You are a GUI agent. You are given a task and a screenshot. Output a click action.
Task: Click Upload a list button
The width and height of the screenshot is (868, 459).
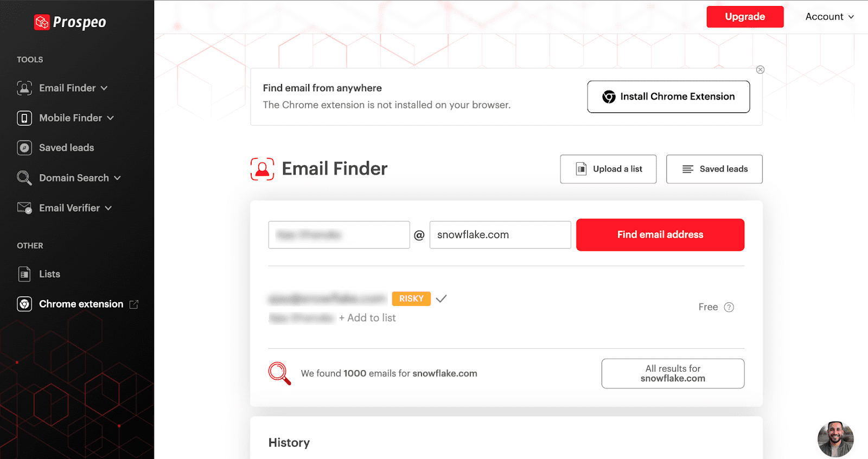[608, 169]
